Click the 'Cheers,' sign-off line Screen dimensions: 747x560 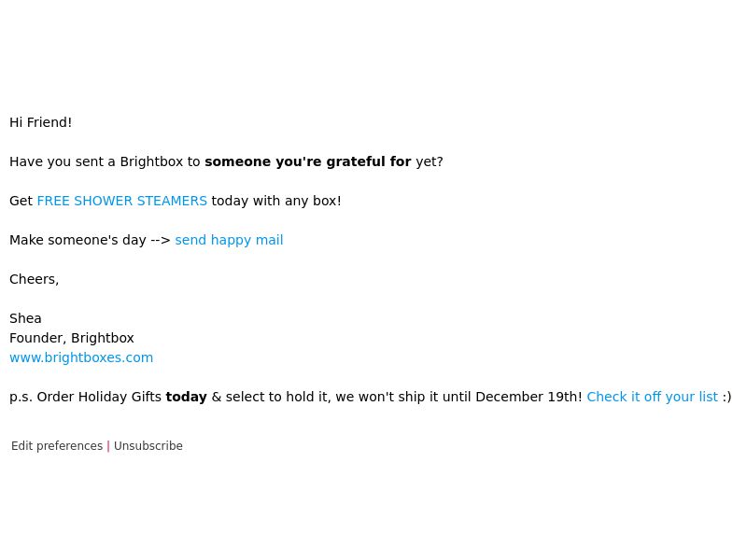[35, 279]
